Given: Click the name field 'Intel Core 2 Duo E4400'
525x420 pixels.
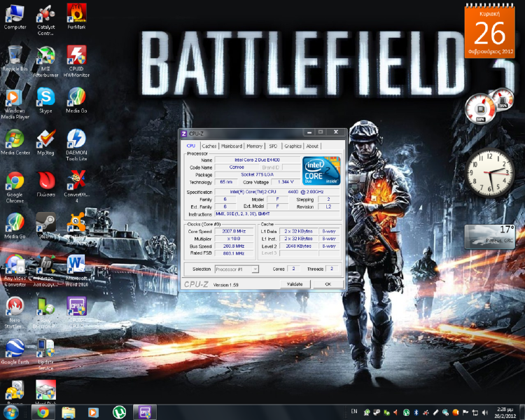Looking at the screenshot, I should [257, 160].
